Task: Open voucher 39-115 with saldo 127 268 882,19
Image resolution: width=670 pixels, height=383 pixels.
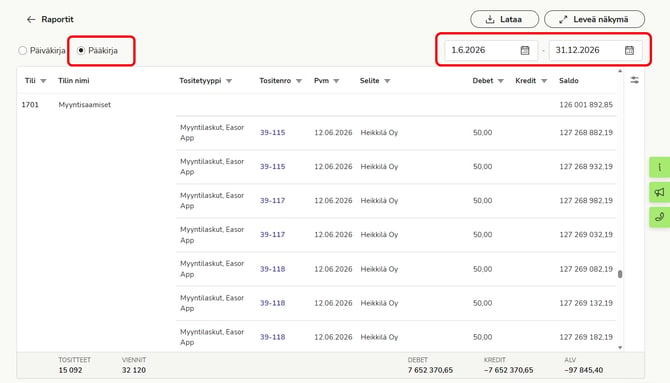Action: click(273, 133)
